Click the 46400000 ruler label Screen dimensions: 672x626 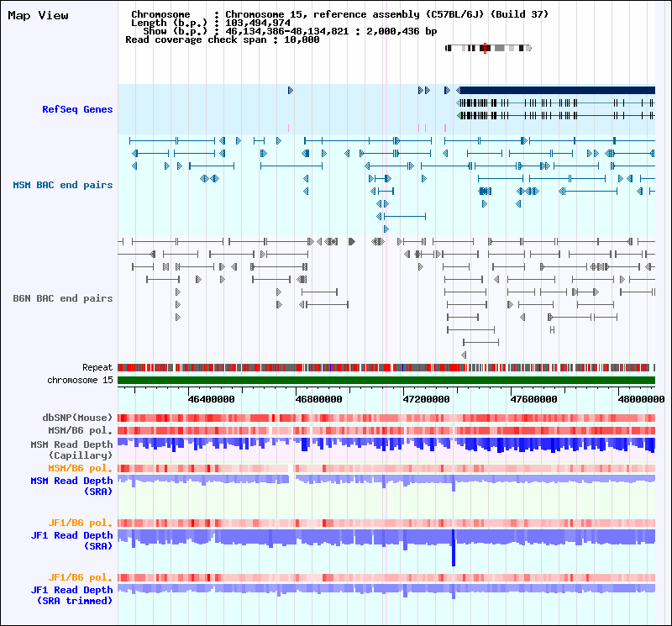[212, 399]
